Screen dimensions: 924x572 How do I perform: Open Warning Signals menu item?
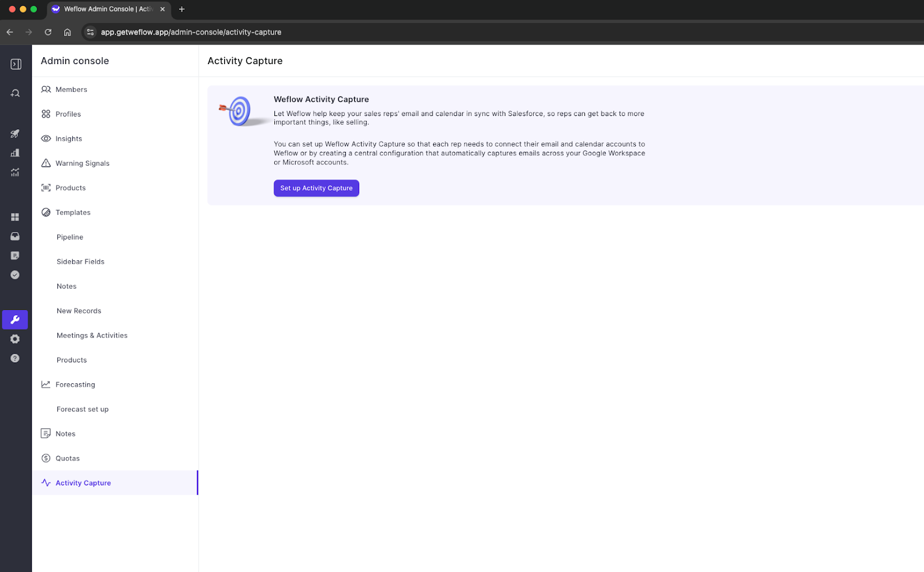tap(115, 163)
